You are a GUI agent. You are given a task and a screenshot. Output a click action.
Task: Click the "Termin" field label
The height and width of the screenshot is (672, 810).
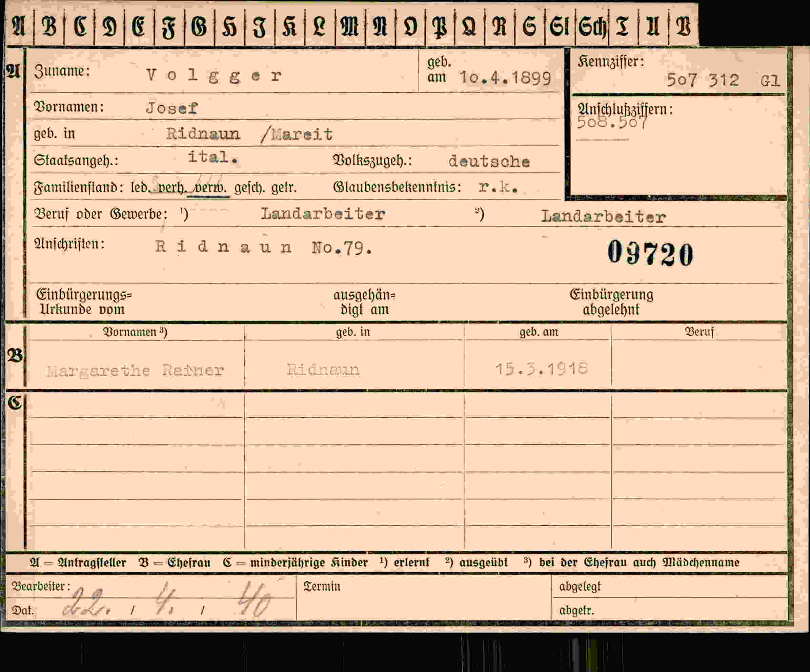[322, 586]
